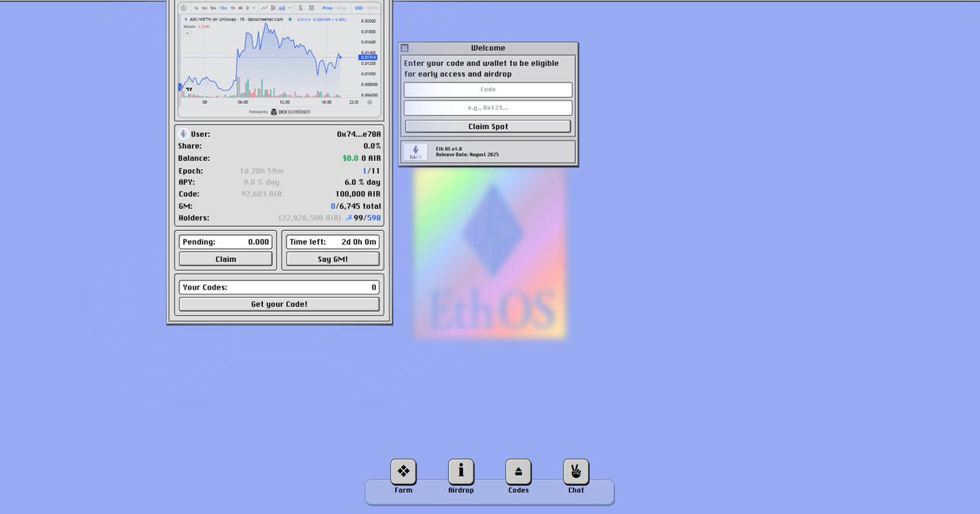The image size is (980, 514).
Task: Select the 5m timeframe
Action: point(213,8)
